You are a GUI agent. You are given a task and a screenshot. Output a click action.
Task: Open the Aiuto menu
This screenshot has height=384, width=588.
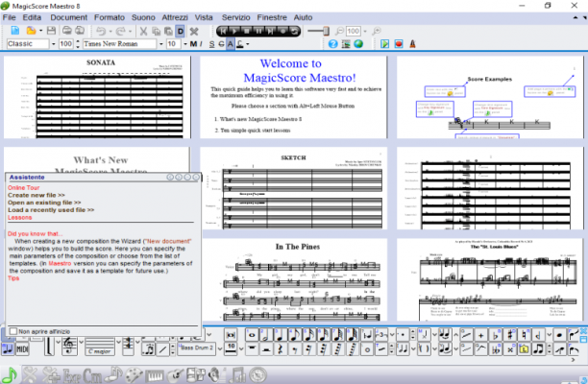point(303,17)
